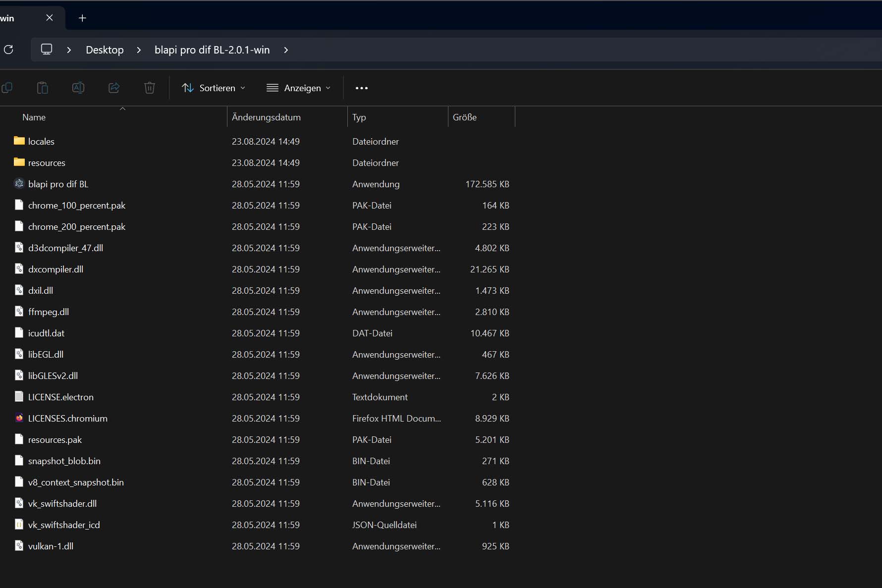Click the JSON-Quelldatei type cell

[385, 525]
